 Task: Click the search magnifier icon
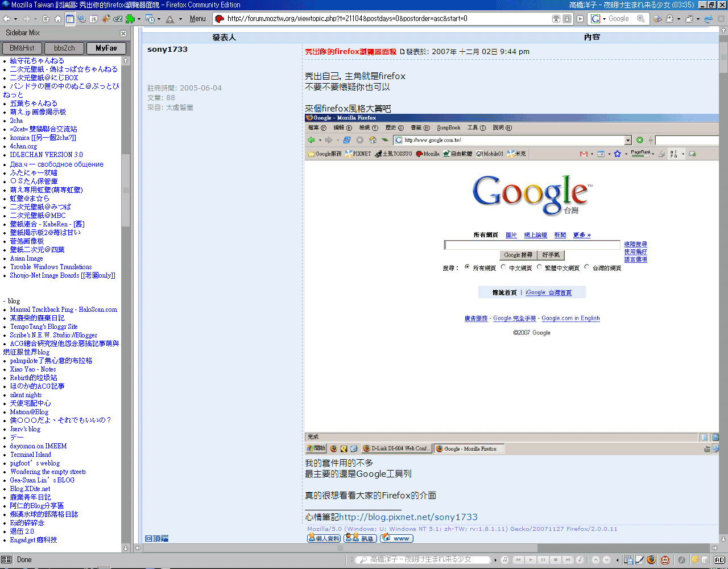[641, 19]
